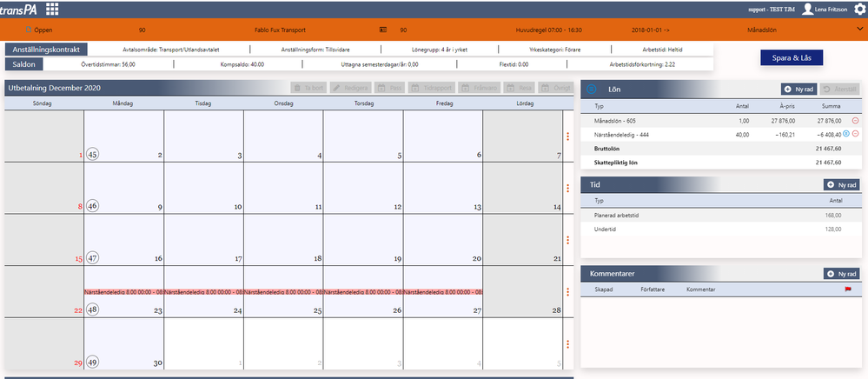868x379 pixels.
Task: Click the red flag icon in Kommentarer
Action: click(x=847, y=289)
